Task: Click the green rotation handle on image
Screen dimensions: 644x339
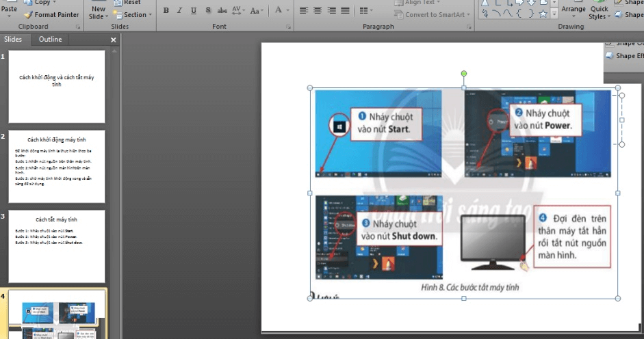Action: (x=464, y=73)
